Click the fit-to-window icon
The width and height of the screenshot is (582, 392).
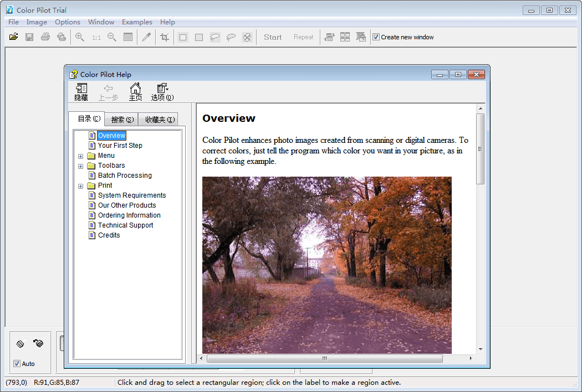tap(128, 37)
